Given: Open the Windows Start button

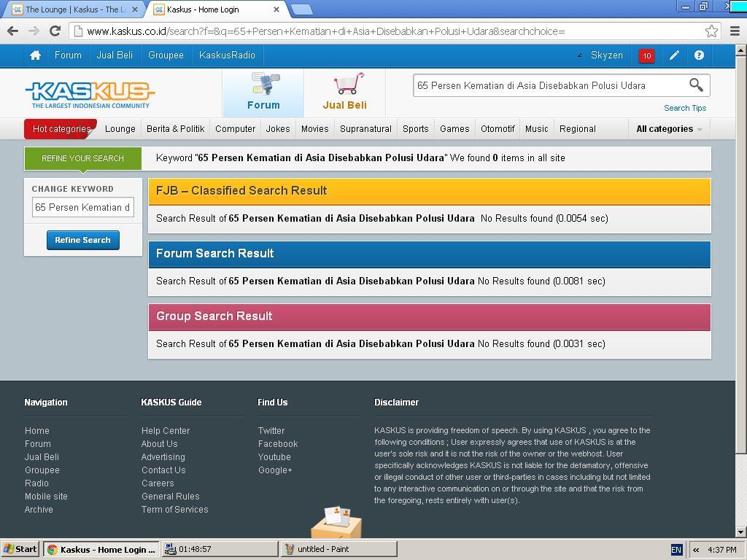Looking at the screenshot, I should (x=20, y=549).
